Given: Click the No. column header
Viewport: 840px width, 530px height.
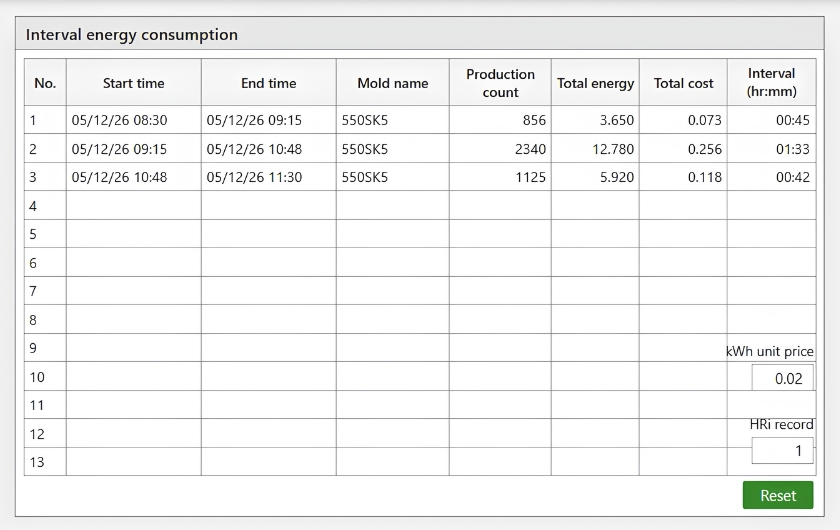Looking at the screenshot, I should [x=45, y=83].
